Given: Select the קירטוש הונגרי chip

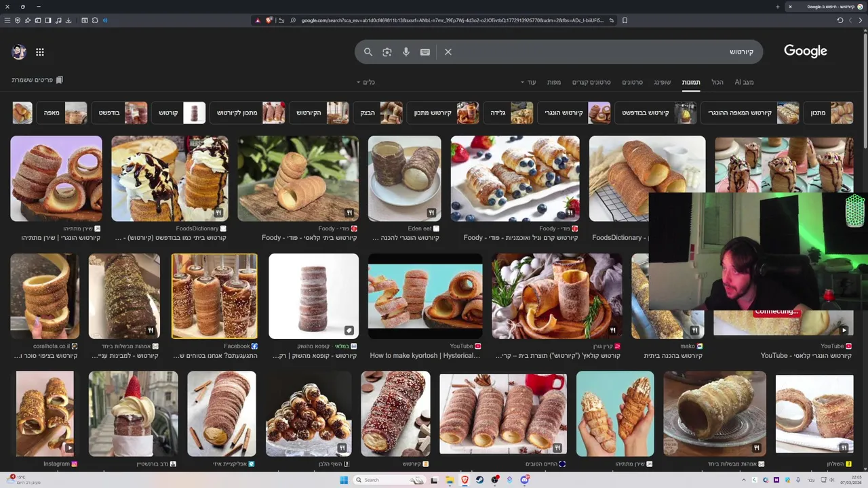Looking at the screenshot, I should click(574, 113).
